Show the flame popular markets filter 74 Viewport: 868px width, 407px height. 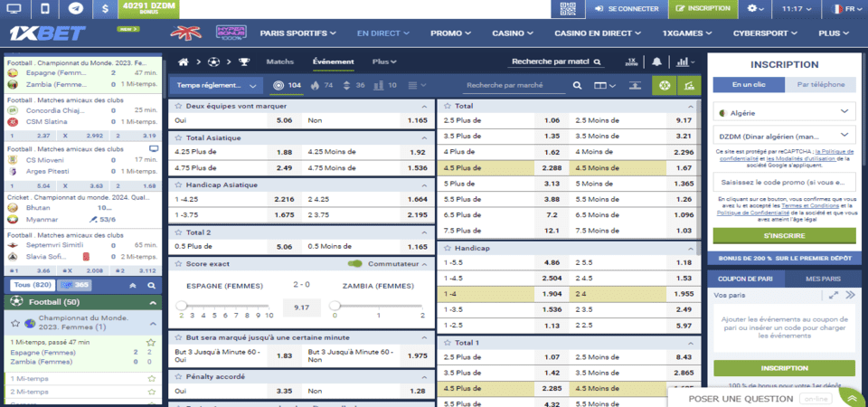click(324, 85)
